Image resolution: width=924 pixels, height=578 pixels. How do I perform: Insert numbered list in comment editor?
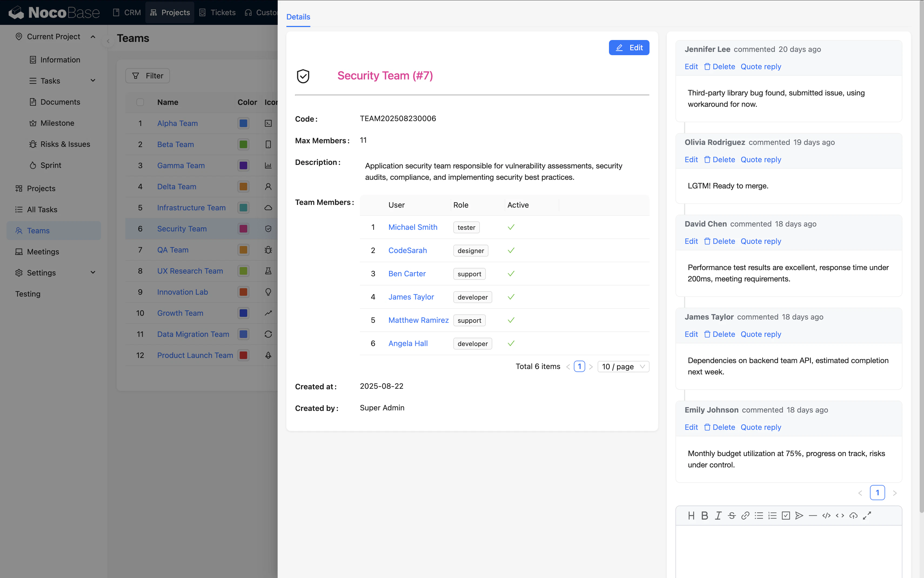pos(772,516)
